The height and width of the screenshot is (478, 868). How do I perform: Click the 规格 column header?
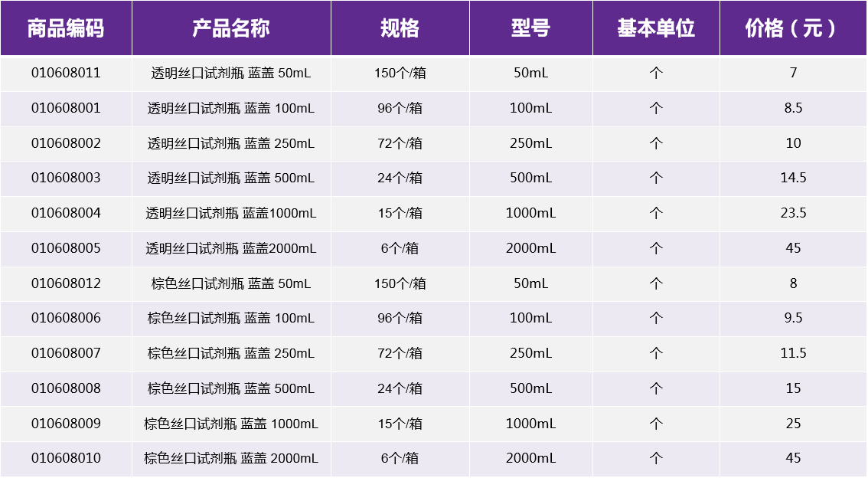[400, 28]
